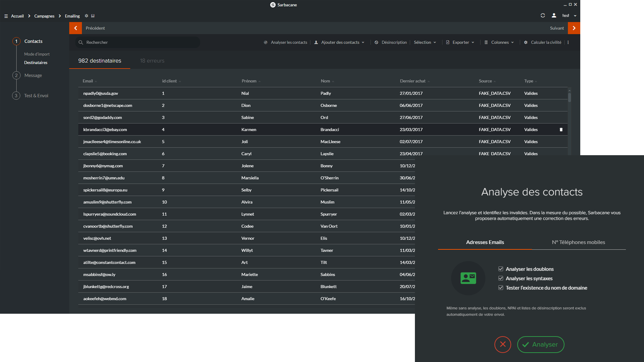Click the hamburger menu icon

pos(6,16)
